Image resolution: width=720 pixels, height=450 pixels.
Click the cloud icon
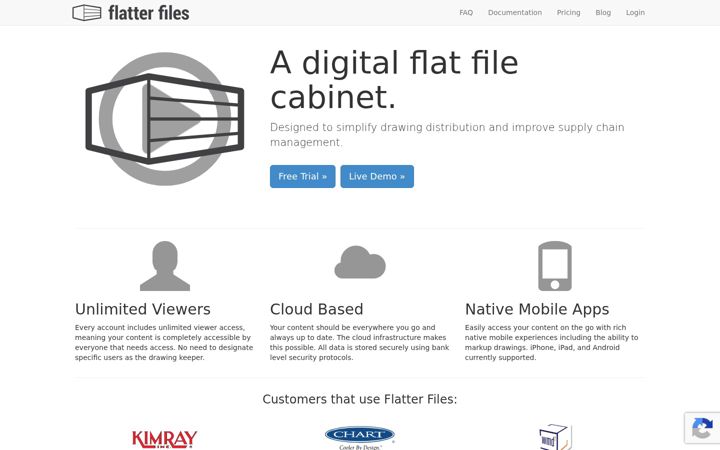pos(360,262)
